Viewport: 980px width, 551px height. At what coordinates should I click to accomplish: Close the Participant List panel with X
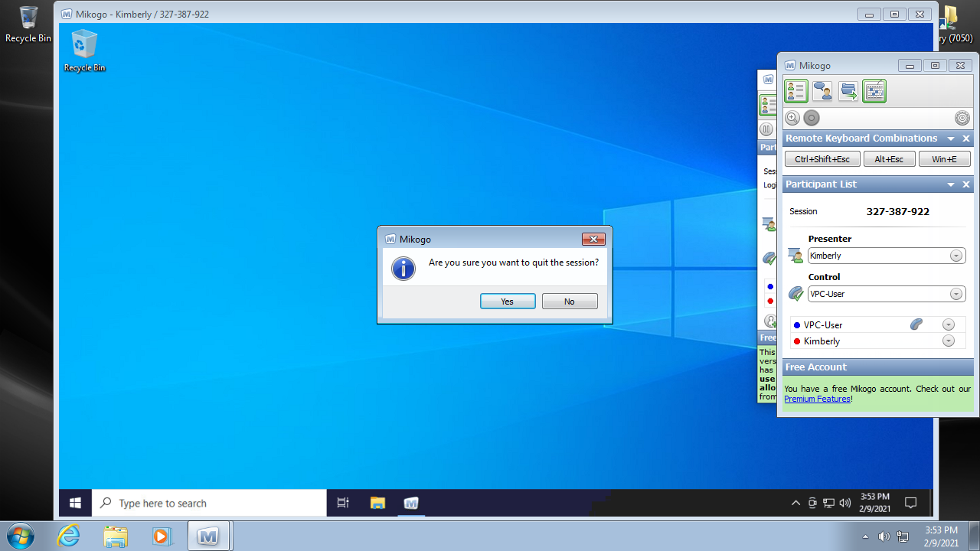tap(966, 184)
